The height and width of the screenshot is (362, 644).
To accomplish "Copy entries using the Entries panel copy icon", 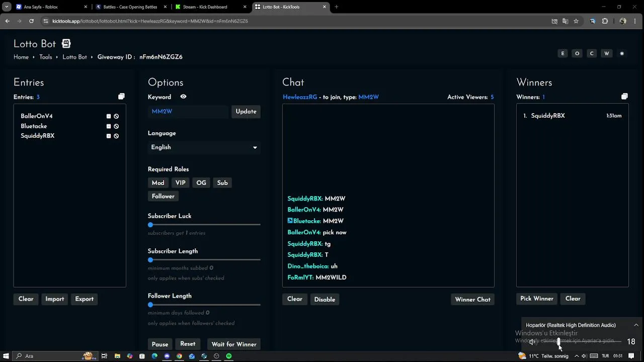I will 121,97.
